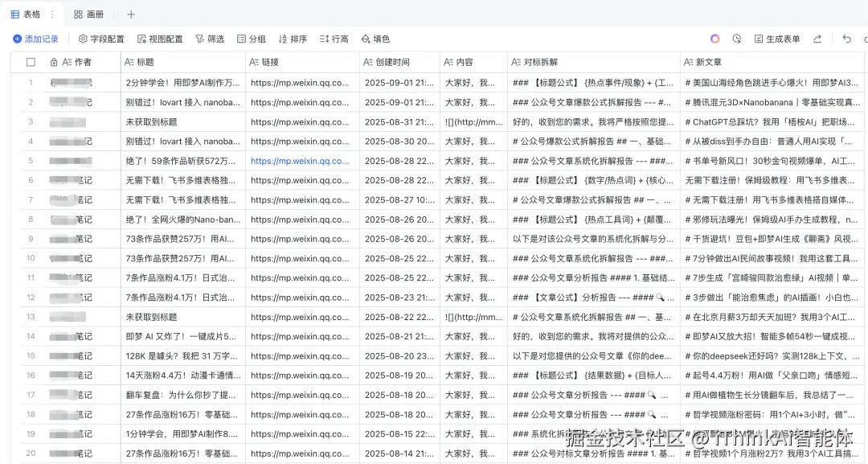Click row number 20
Viewport: 868px width, 464px height.
[31, 454]
